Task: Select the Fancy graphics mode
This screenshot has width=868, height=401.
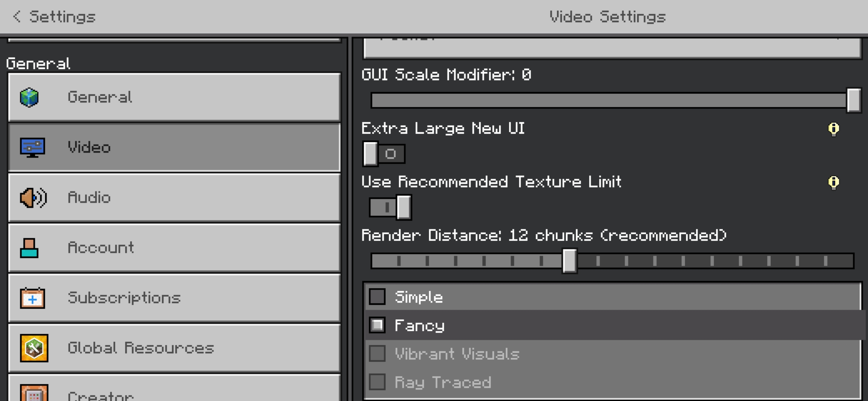Action: [377, 326]
